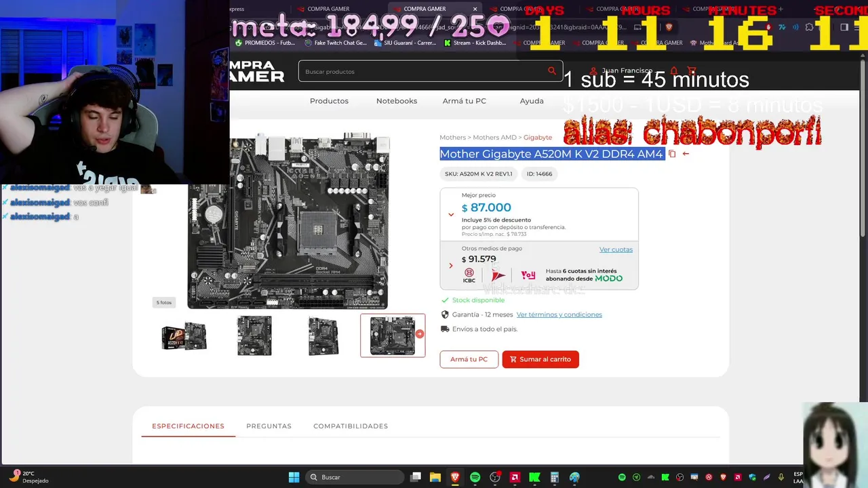Image resolution: width=868 pixels, height=488 pixels.
Task: Open the SIU Guaraní bookmark
Action: 406,43
